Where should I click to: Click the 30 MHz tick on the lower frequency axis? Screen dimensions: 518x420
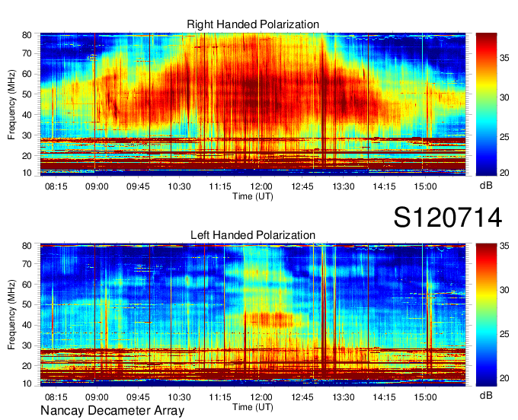point(27,345)
